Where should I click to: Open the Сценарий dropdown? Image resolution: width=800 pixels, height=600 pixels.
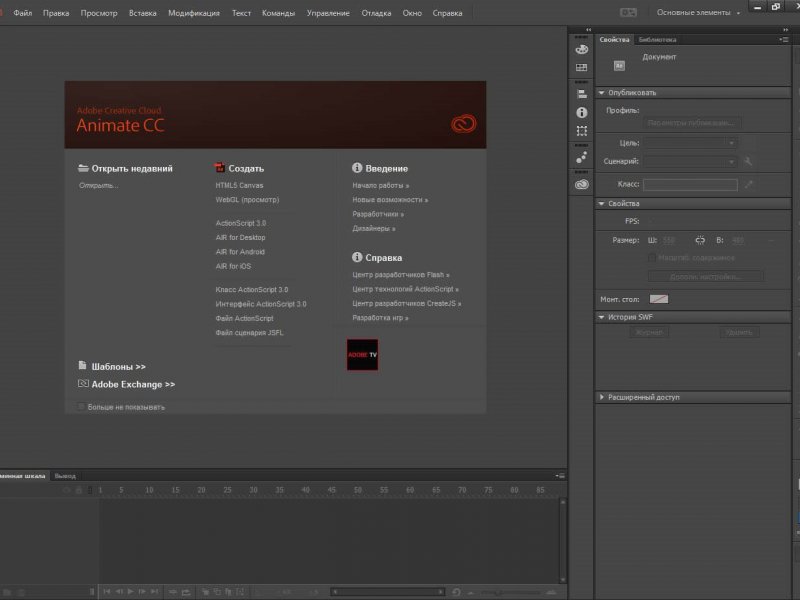pyautogui.click(x=690, y=162)
